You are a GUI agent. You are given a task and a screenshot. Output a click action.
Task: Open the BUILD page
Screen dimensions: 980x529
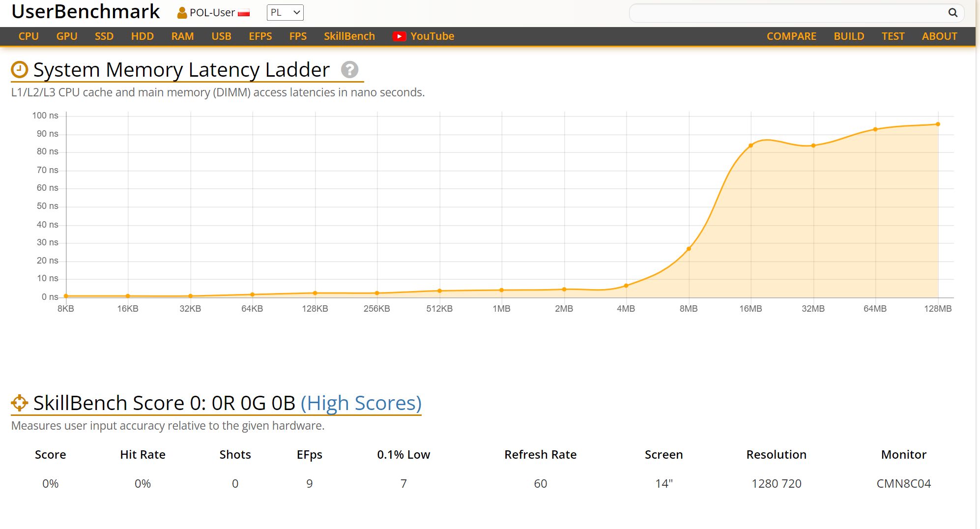point(849,36)
